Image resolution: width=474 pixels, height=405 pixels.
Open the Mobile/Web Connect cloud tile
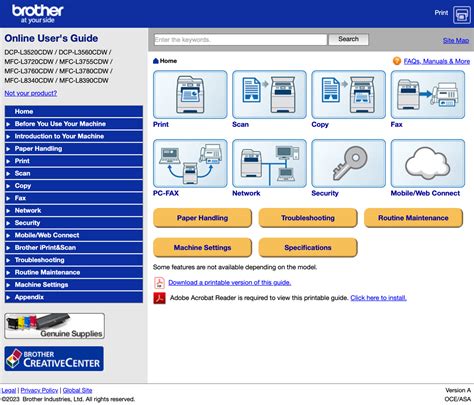[x=428, y=163]
